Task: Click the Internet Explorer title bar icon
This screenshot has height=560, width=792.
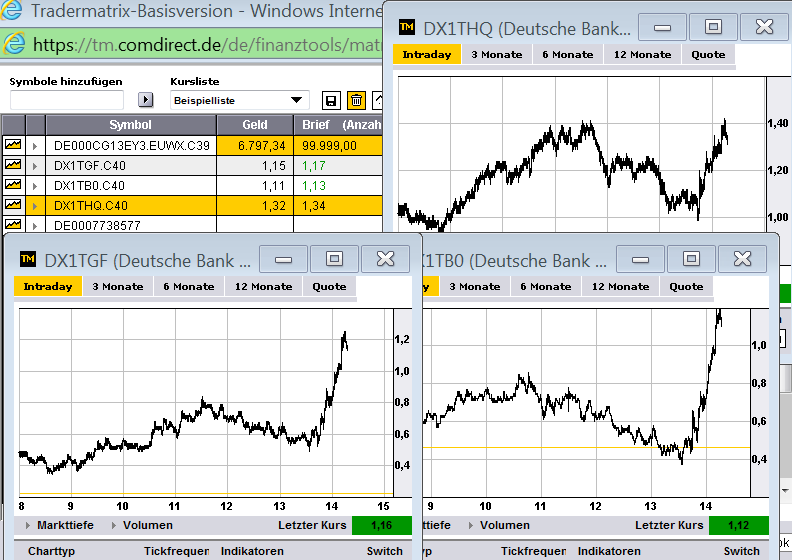Action: pos(11,10)
